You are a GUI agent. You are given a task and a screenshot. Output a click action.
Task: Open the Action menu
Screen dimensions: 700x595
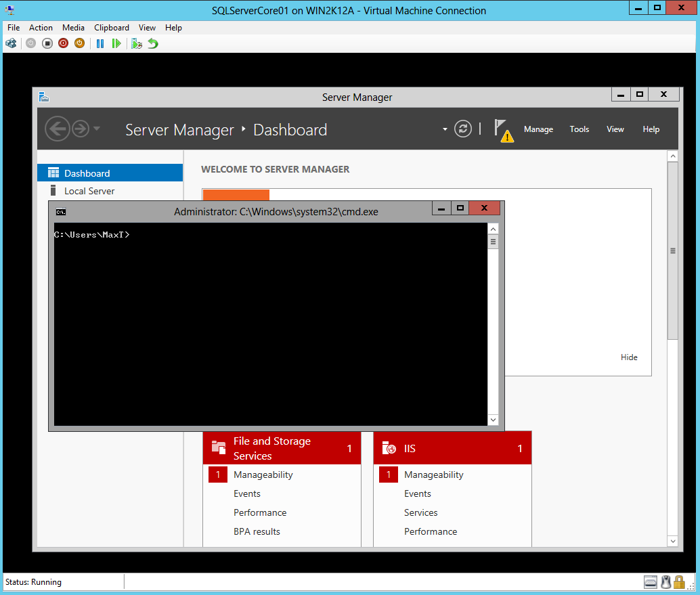coord(41,28)
